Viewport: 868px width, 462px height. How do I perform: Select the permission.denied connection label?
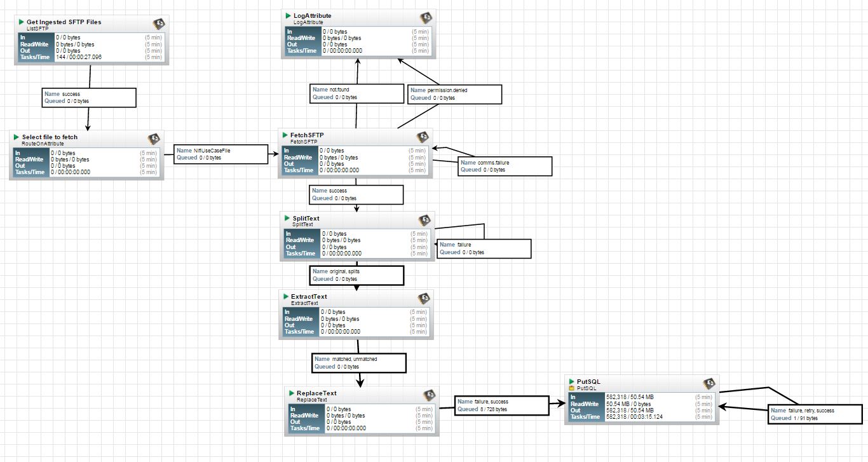point(454,94)
